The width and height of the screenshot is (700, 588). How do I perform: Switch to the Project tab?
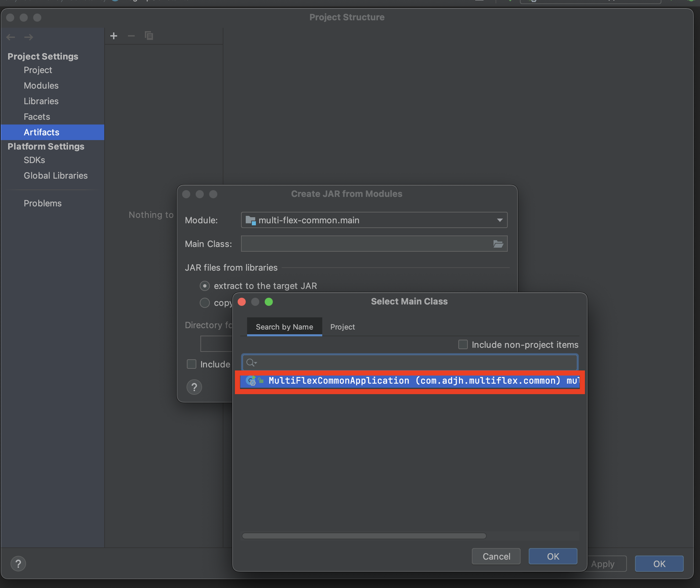(x=342, y=327)
